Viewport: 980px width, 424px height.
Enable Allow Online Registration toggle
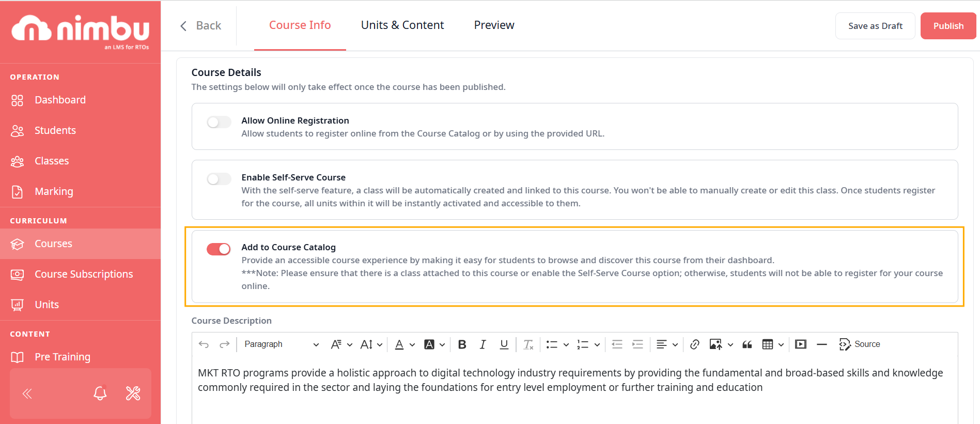(219, 122)
